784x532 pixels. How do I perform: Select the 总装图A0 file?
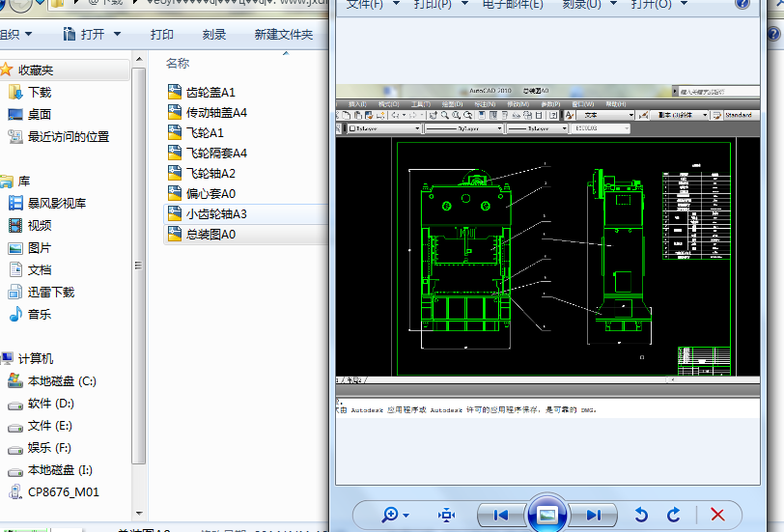(x=210, y=235)
